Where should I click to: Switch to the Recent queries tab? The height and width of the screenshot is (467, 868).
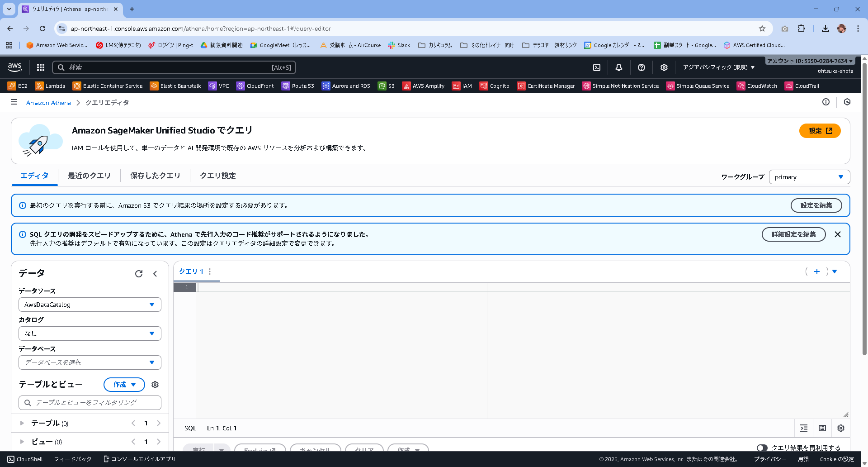click(x=89, y=176)
